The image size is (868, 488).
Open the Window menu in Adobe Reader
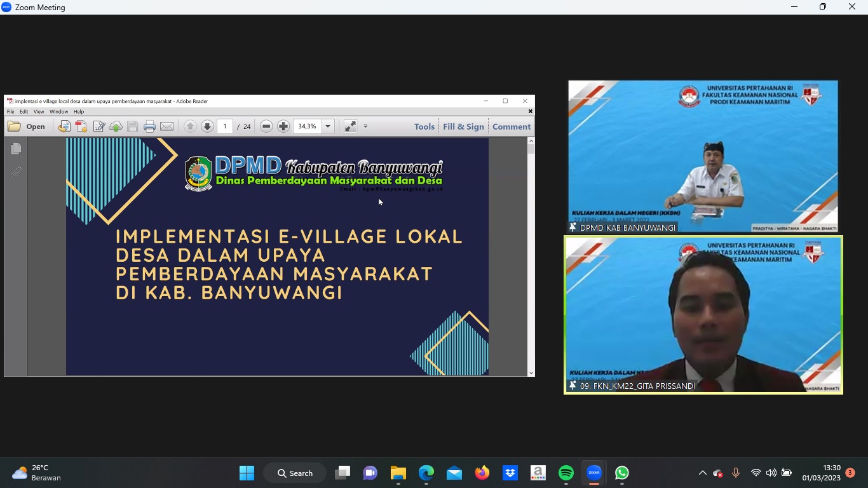point(58,112)
